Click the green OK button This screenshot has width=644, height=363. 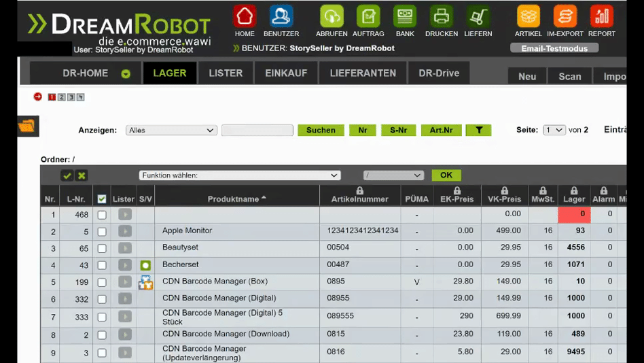[x=446, y=175]
